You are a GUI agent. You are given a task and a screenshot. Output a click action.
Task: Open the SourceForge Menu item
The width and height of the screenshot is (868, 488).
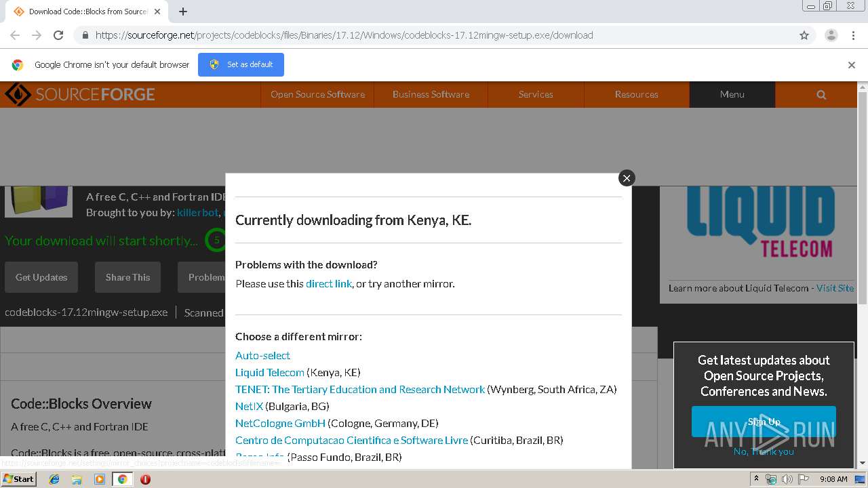coord(732,94)
